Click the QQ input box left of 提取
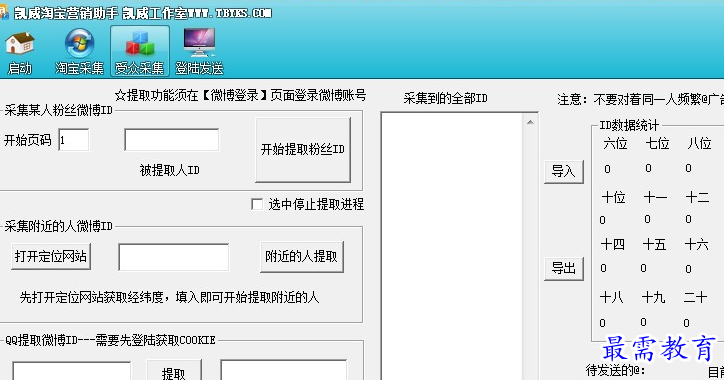 (72, 371)
